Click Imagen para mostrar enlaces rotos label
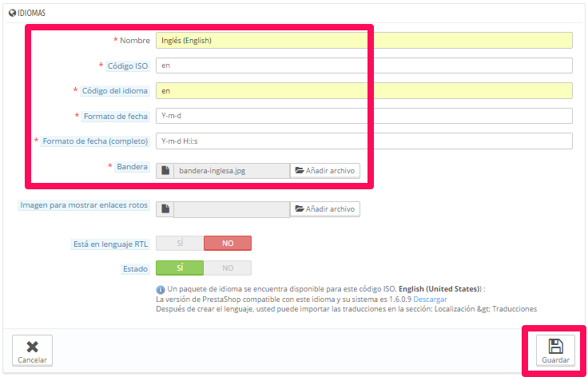588x377 pixels. coord(84,205)
